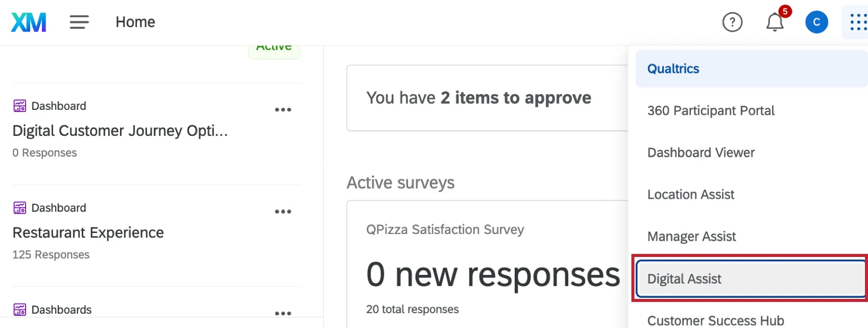The height and width of the screenshot is (328, 868).
Task: Click the XM logo
Action: (28, 21)
